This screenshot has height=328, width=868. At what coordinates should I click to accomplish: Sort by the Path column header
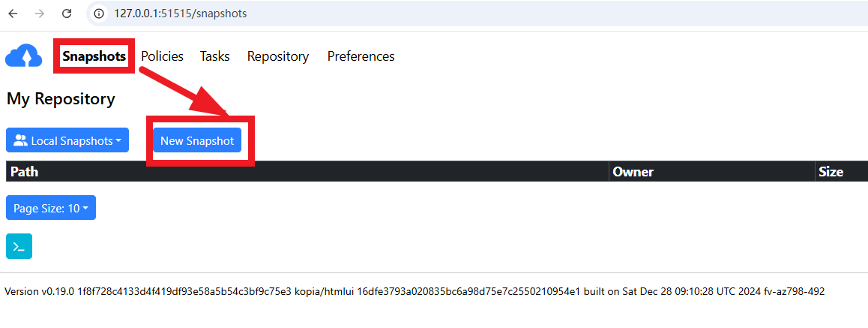coord(25,172)
